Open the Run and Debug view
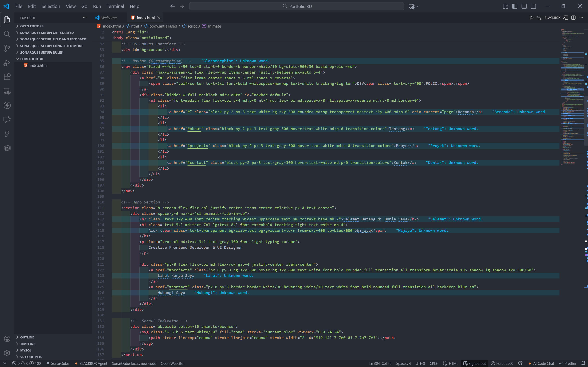588x367 pixels. [7, 63]
